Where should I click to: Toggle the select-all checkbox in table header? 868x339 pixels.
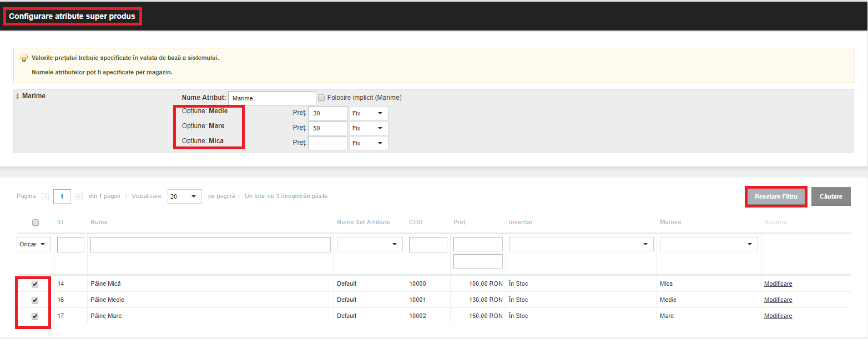coord(36,222)
